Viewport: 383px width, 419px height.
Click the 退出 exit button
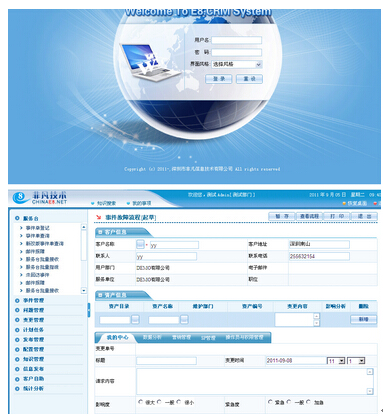pyautogui.click(x=364, y=216)
